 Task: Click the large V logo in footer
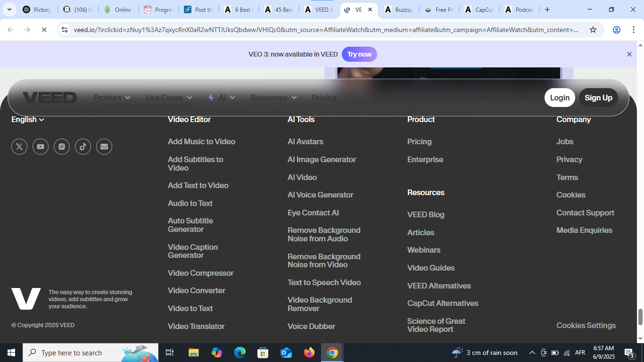(26, 299)
